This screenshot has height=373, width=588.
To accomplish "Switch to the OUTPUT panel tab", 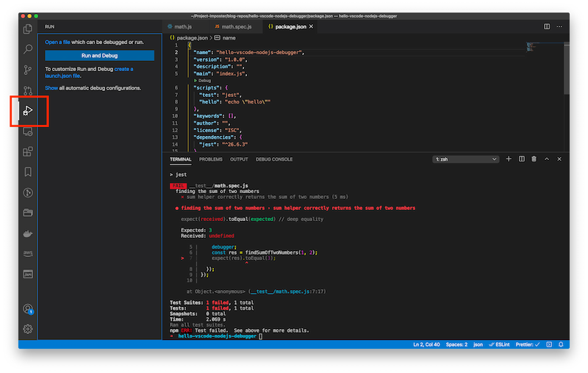I will pyautogui.click(x=239, y=159).
